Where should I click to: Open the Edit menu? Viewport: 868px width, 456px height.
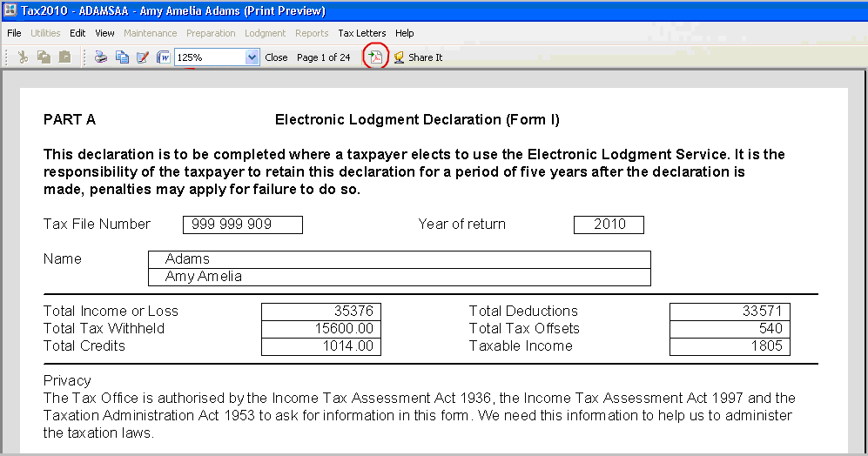click(x=77, y=33)
